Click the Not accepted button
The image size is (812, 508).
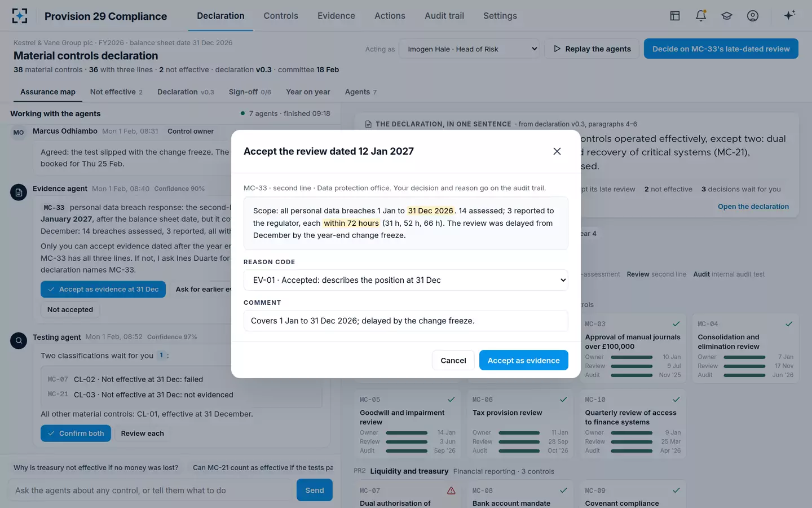(x=70, y=309)
